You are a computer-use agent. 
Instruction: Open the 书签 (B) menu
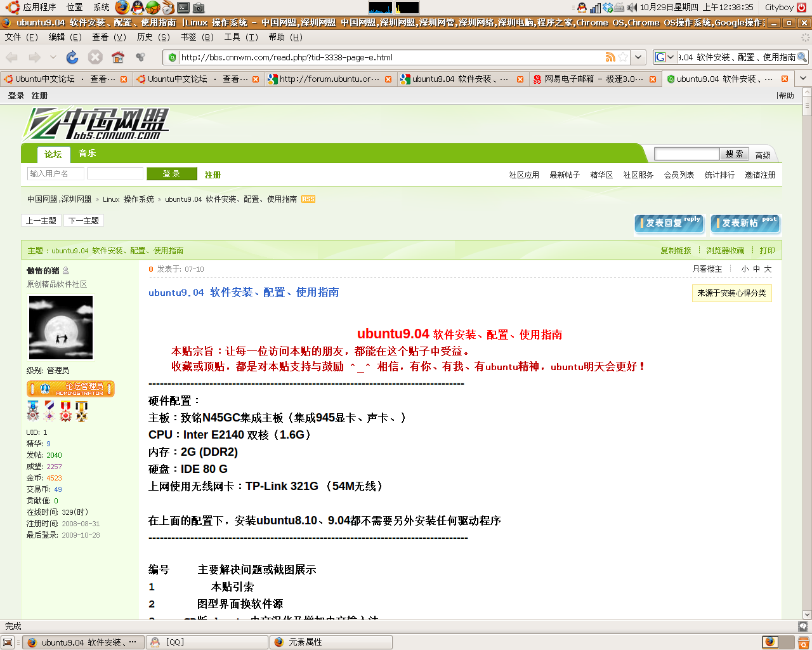(x=197, y=37)
